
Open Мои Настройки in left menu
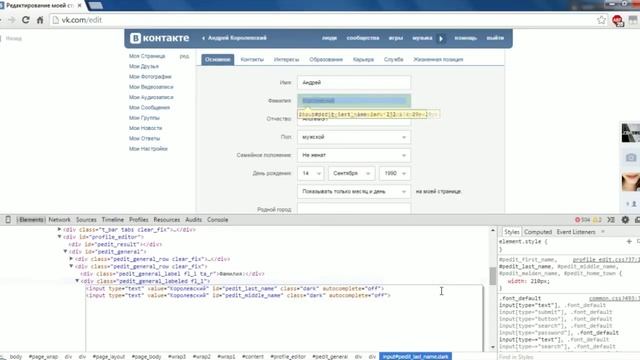(148, 149)
